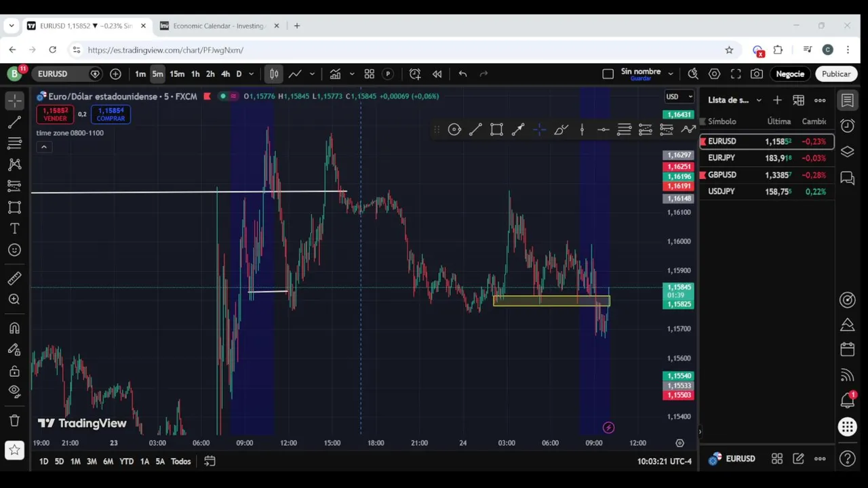868x488 pixels.
Task: Select the geometric shapes tool
Action: 14,207
